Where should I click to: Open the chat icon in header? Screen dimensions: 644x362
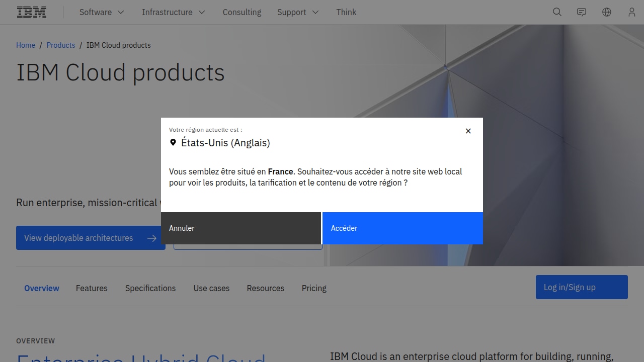point(582,12)
